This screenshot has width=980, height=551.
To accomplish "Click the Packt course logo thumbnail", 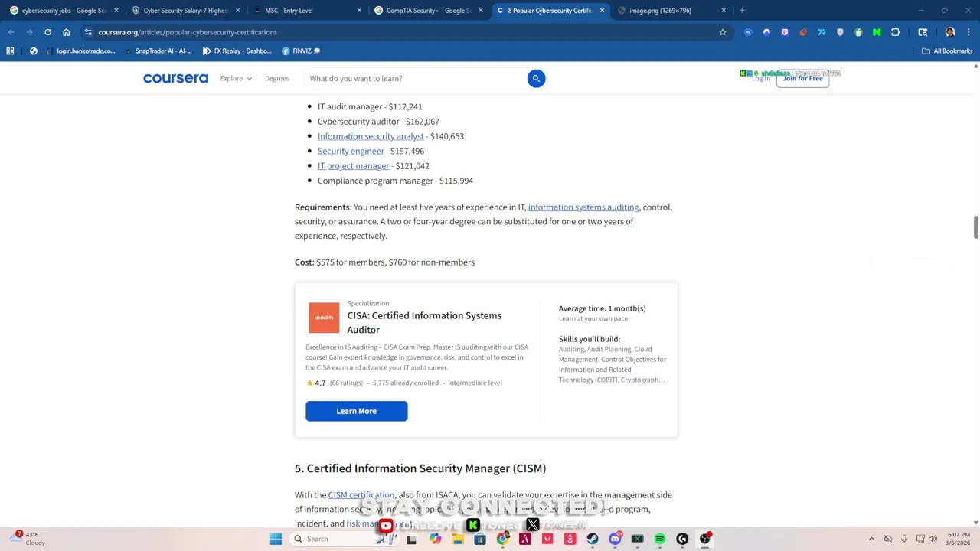I will 324,318.
